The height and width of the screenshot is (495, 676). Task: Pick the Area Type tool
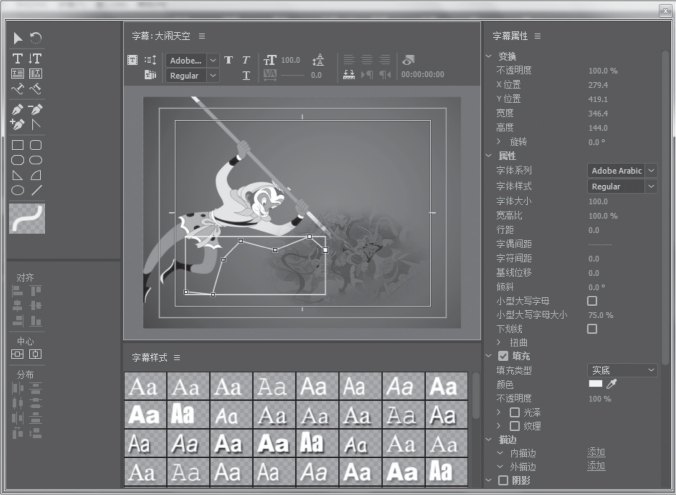(18, 73)
